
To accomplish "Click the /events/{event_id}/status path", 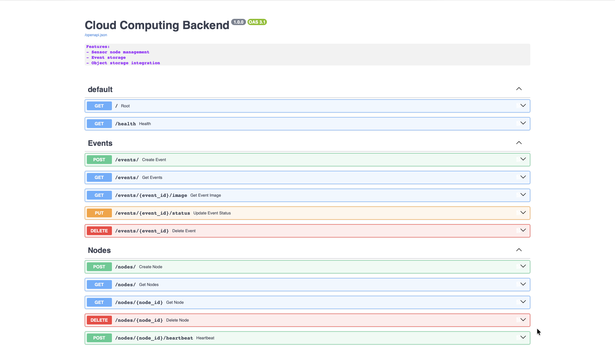I will (x=152, y=213).
